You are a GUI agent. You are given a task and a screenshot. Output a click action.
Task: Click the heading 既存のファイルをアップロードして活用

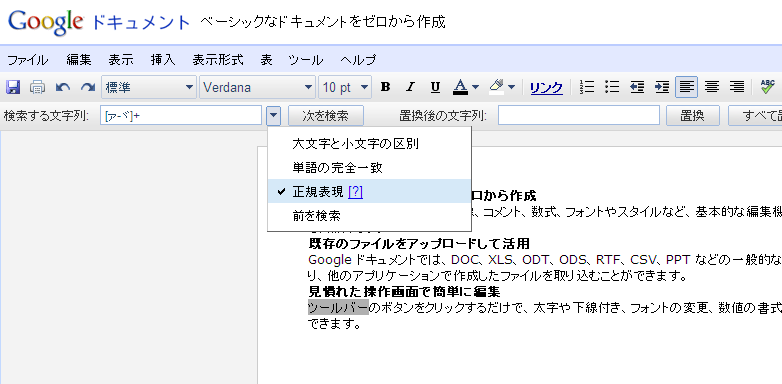tap(419, 244)
